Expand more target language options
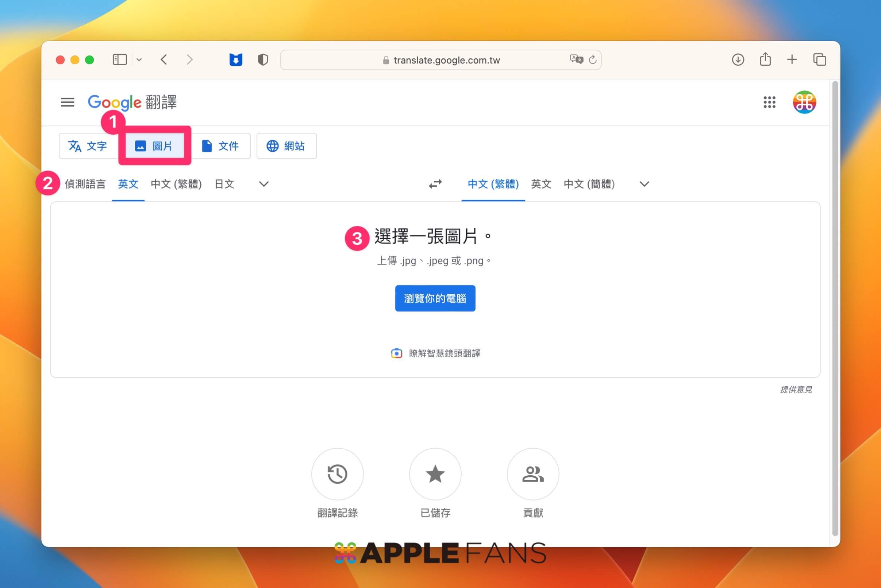 point(644,184)
